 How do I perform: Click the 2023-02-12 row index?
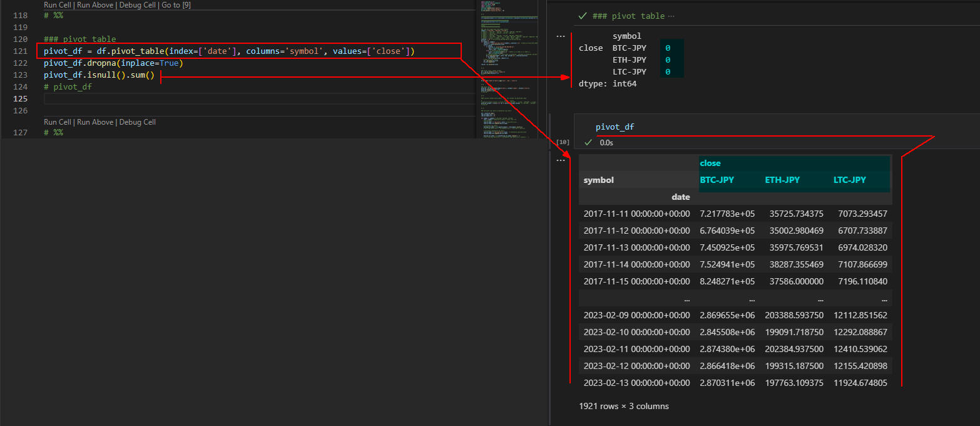637,366
